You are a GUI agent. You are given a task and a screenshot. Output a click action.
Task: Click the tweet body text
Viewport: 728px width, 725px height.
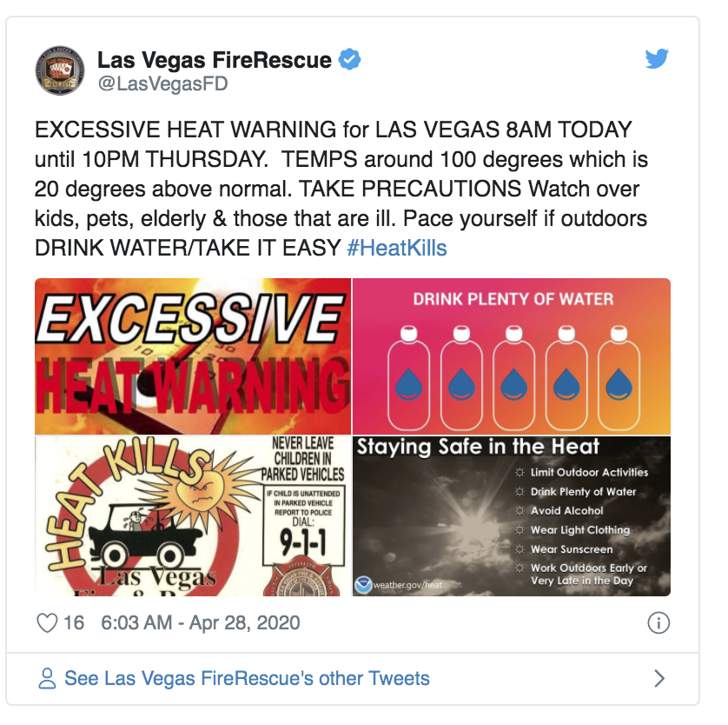(341, 189)
